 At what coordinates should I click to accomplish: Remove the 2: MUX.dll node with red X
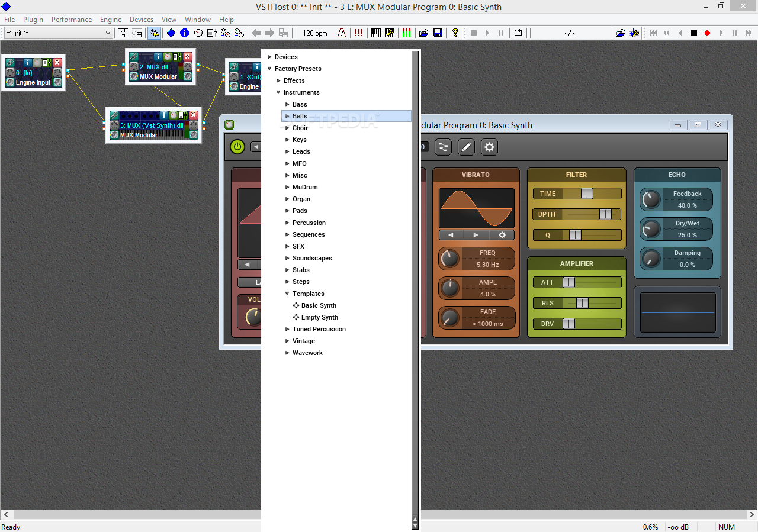[188, 56]
